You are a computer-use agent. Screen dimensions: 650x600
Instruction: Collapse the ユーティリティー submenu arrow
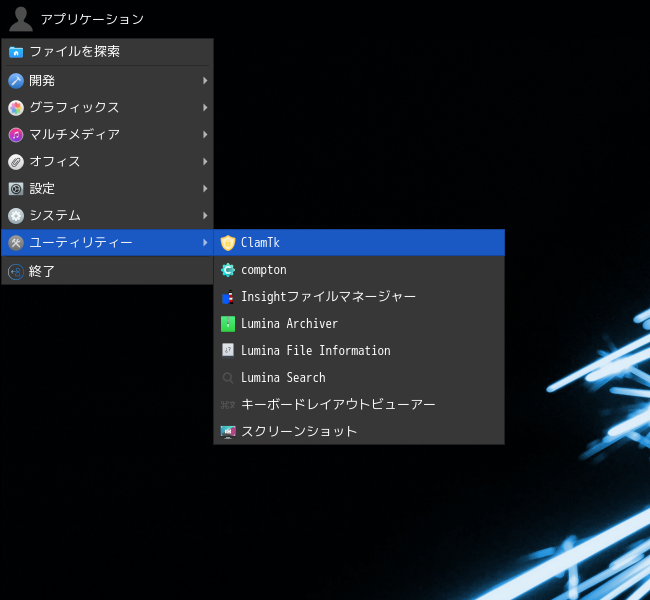[205, 242]
